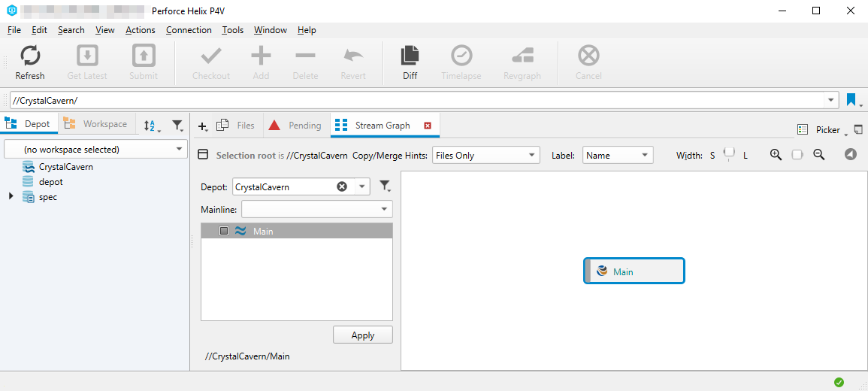Open the Depot combo box arrow
Viewport: 868px width, 391px height.
pos(362,186)
